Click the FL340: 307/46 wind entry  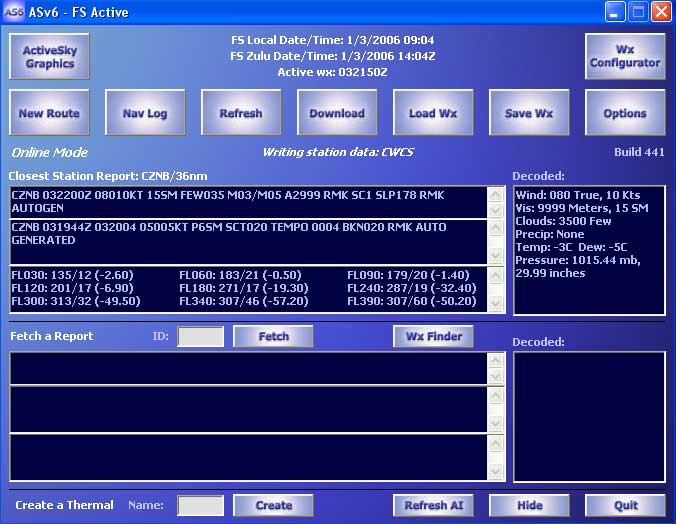244,301
